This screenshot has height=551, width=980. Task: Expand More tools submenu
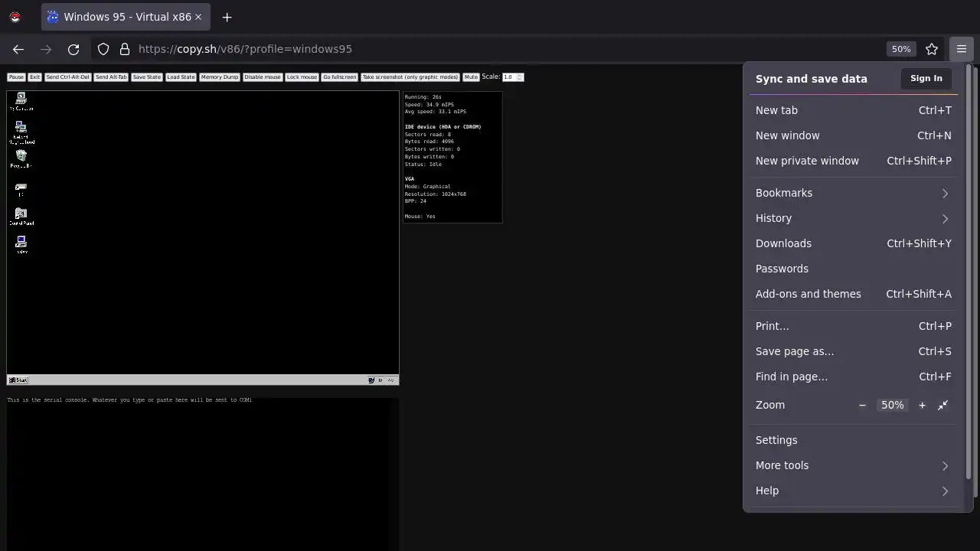[x=854, y=465]
